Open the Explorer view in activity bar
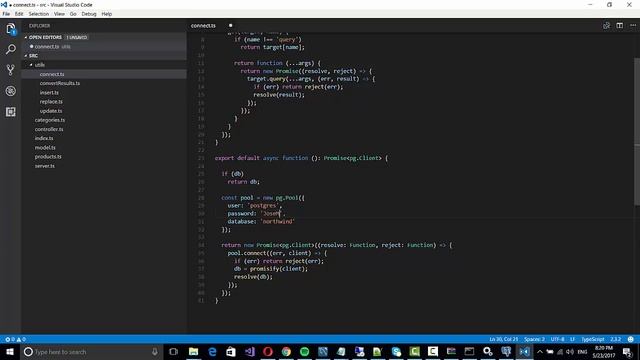This screenshot has height=360, width=640. [11, 29]
